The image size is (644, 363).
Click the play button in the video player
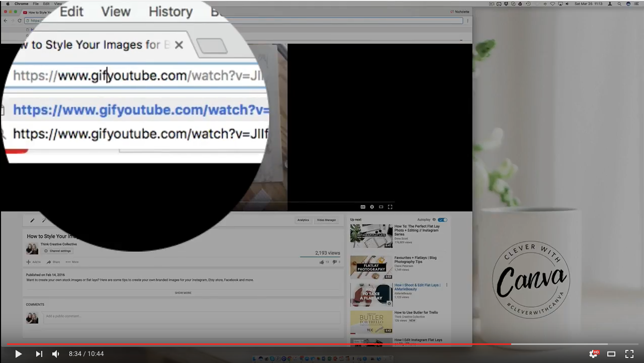point(18,354)
